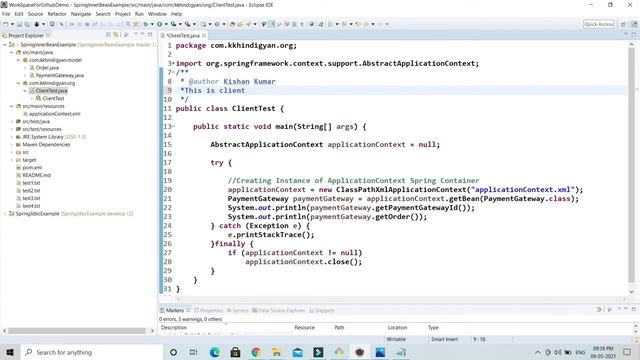Click the Save All toolbar icon
This screenshot has height=360, width=640.
tap(27, 24)
